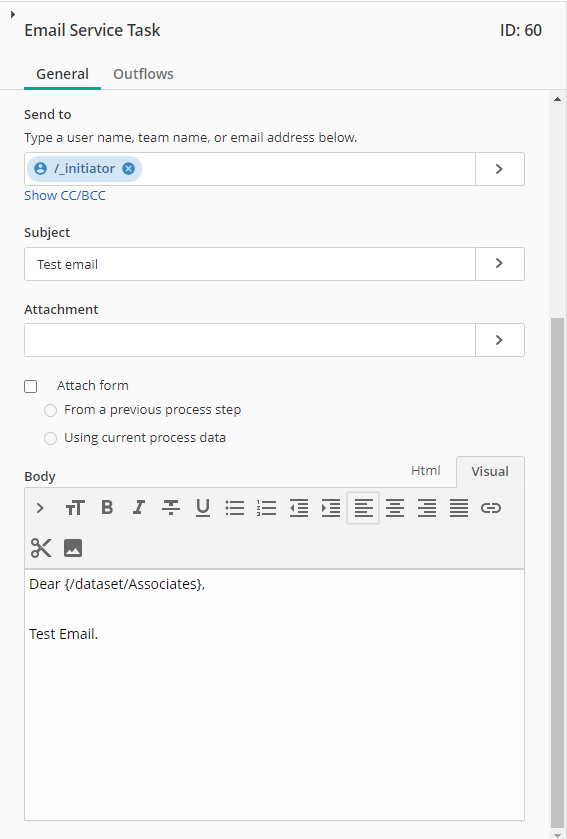Viewport: 567px width, 839px height.
Task: Insert an image into the email body
Action: click(73, 548)
